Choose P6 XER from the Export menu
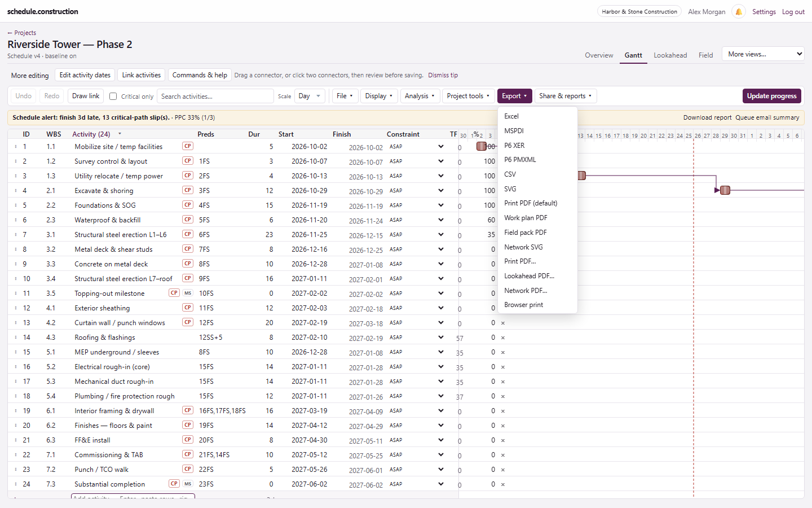 (537, 145)
